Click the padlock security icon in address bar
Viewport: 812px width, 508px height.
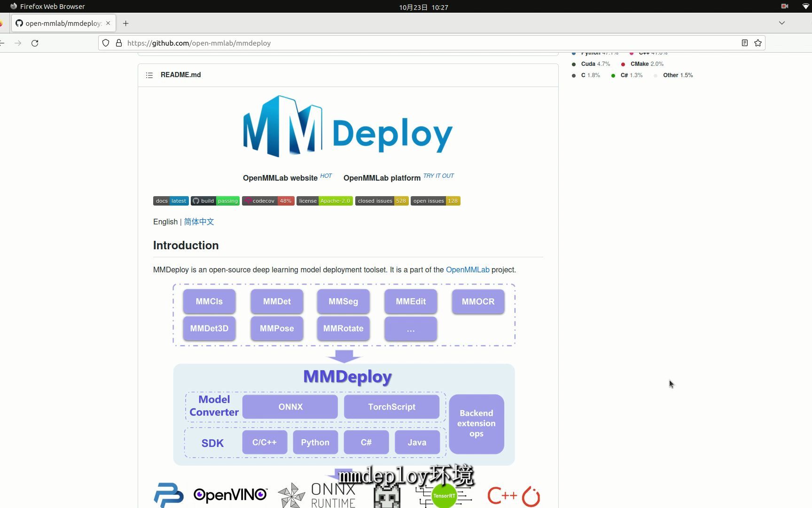(119, 43)
